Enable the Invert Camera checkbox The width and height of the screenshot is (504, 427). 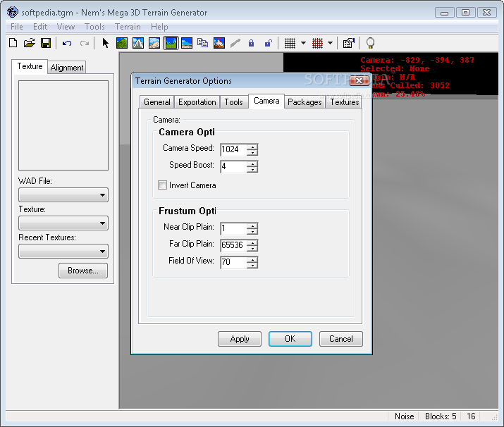[162, 185]
